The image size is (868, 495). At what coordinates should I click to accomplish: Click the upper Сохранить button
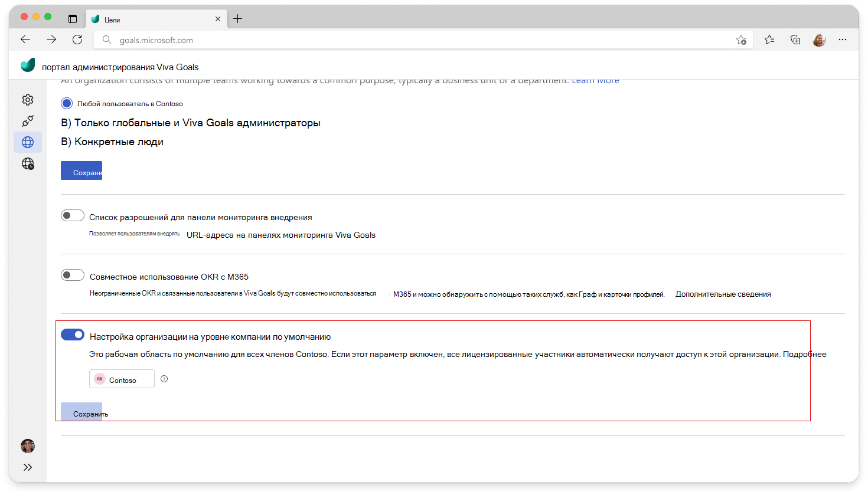tap(81, 171)
